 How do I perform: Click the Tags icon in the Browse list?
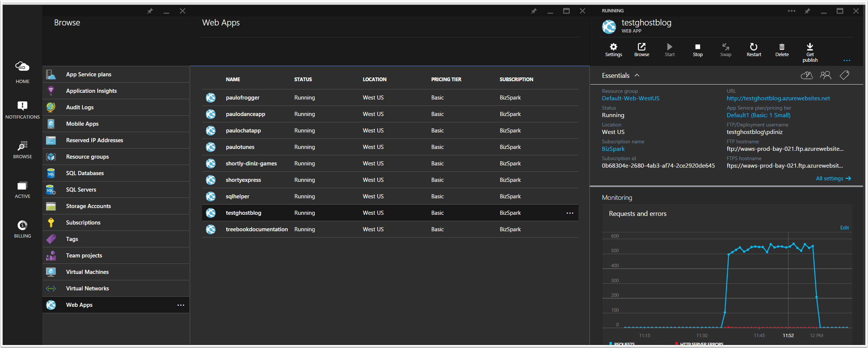coord(51,239)
